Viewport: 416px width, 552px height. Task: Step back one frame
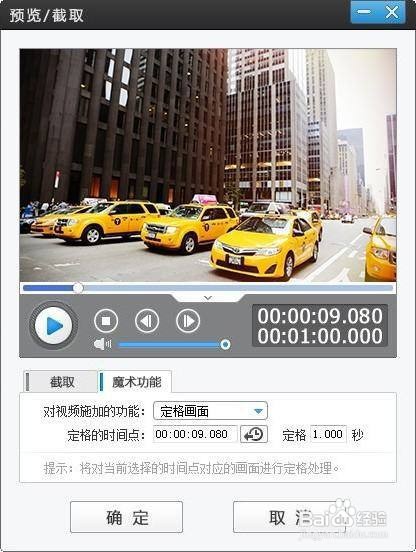tap(147, 321)
